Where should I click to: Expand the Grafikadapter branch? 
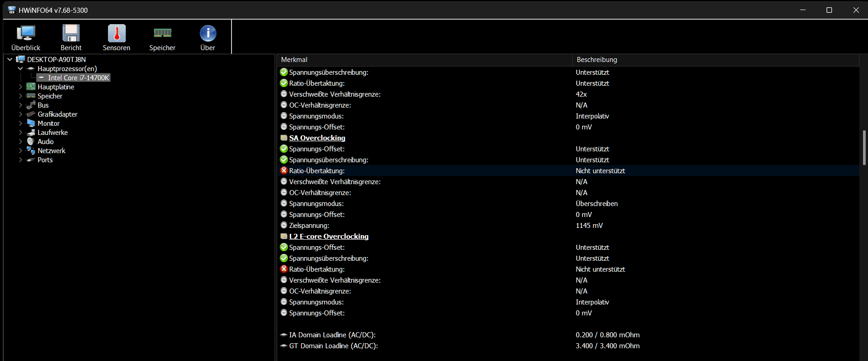click(20, 114)
